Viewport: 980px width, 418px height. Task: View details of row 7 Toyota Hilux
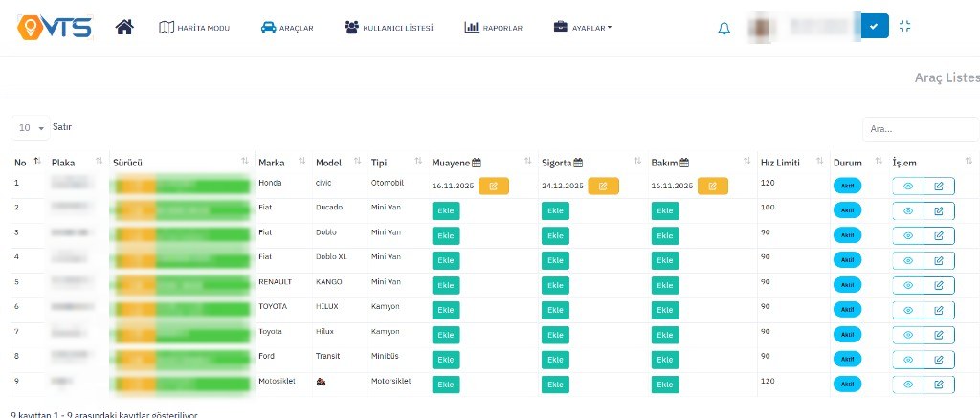[x=908, y=335]
